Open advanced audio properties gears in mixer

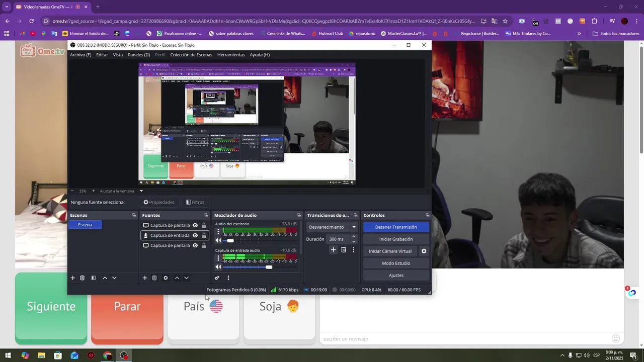click(x=217, y=278)
